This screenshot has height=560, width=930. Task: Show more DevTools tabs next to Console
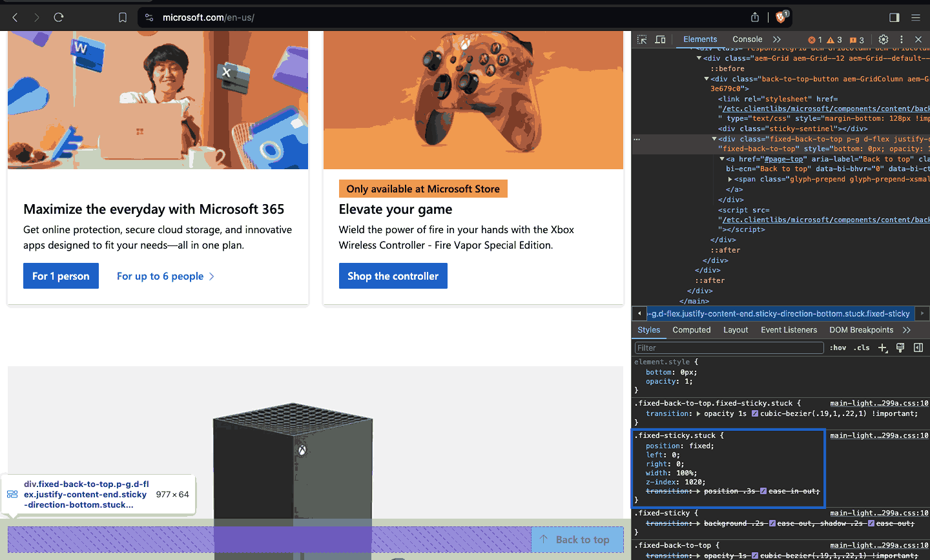point(777,39)
